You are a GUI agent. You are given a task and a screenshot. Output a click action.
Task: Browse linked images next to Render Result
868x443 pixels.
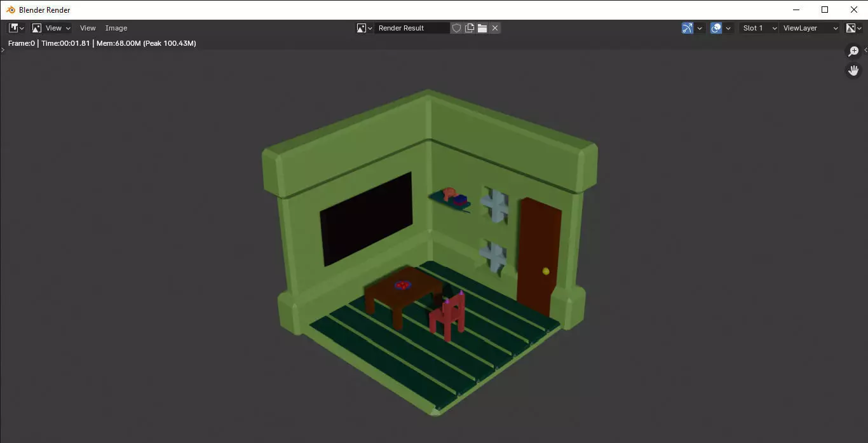point(364,28)
